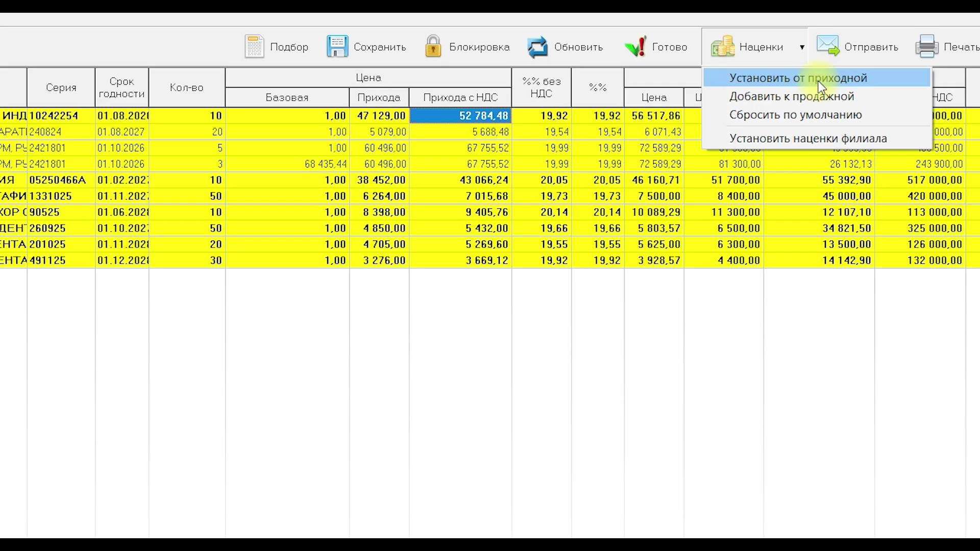Click the %% без НДС column header
980x551 pixels.
pyautogui.click(x=542, y=87)
